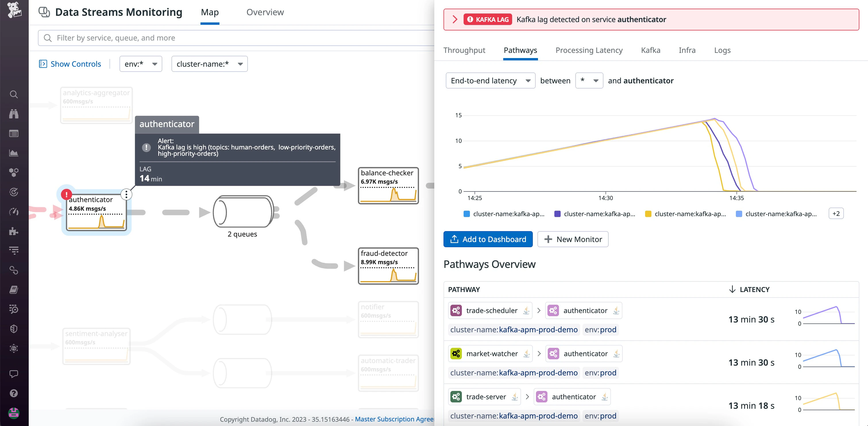Switch to the Infra tab
868x426 pixels.
click(x=687, y=50)
